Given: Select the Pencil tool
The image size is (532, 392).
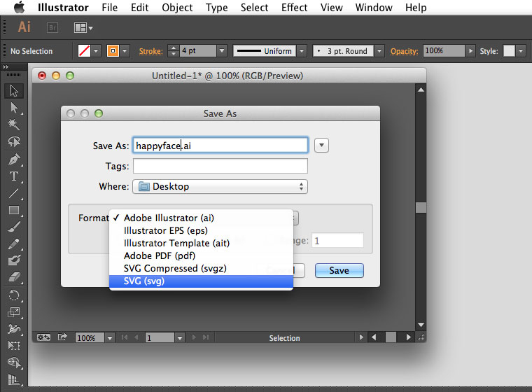Looking at the screenshot, I should [14, 244].
